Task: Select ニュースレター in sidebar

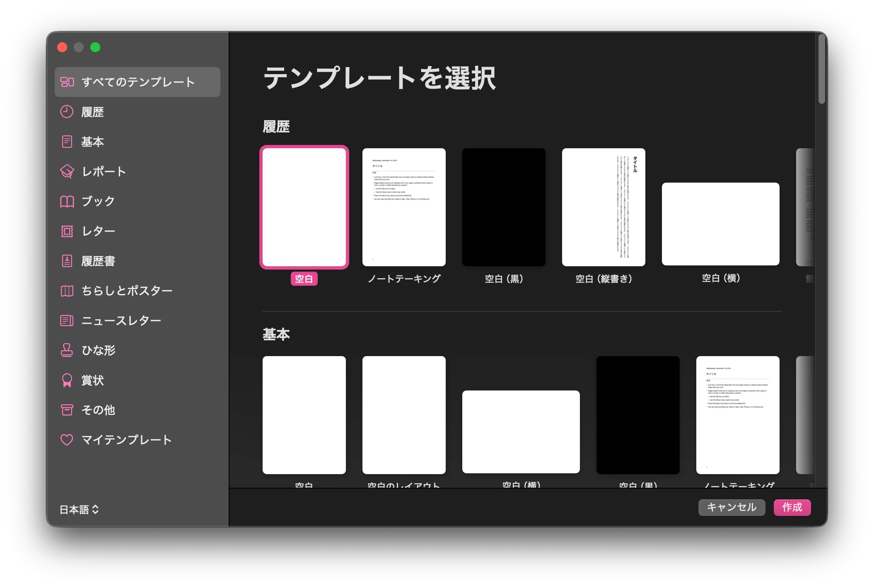Action: point(138,321)
